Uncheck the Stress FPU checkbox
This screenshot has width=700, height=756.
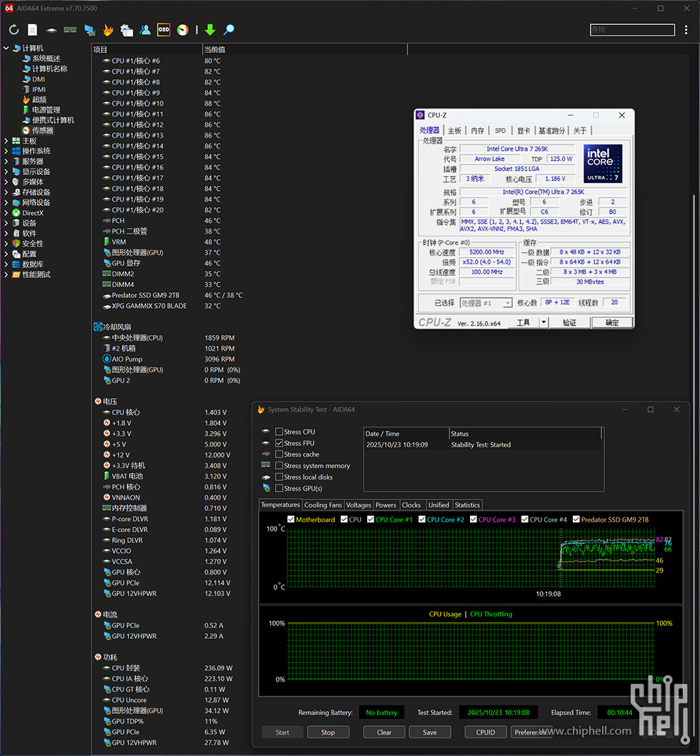tap(279, 444)
